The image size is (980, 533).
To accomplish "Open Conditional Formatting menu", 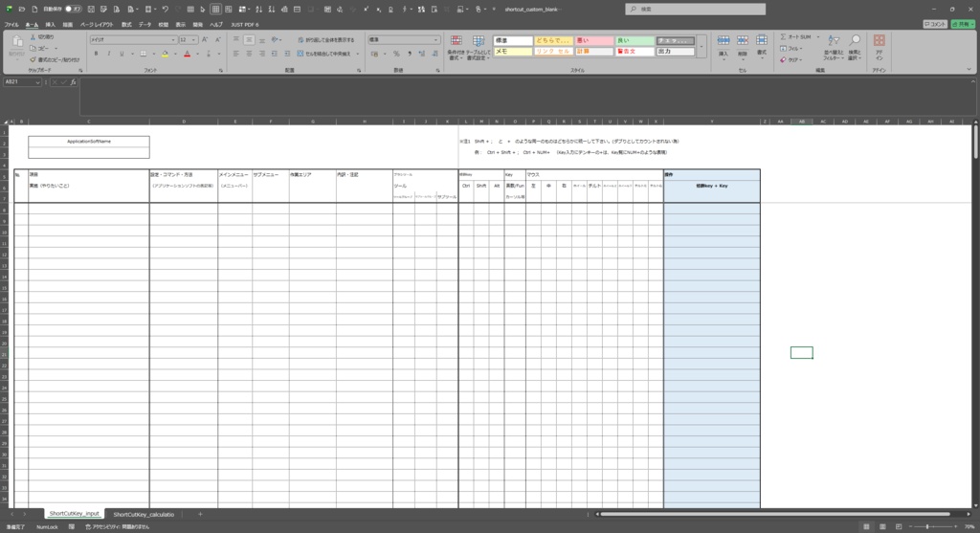I will (457, 48).
